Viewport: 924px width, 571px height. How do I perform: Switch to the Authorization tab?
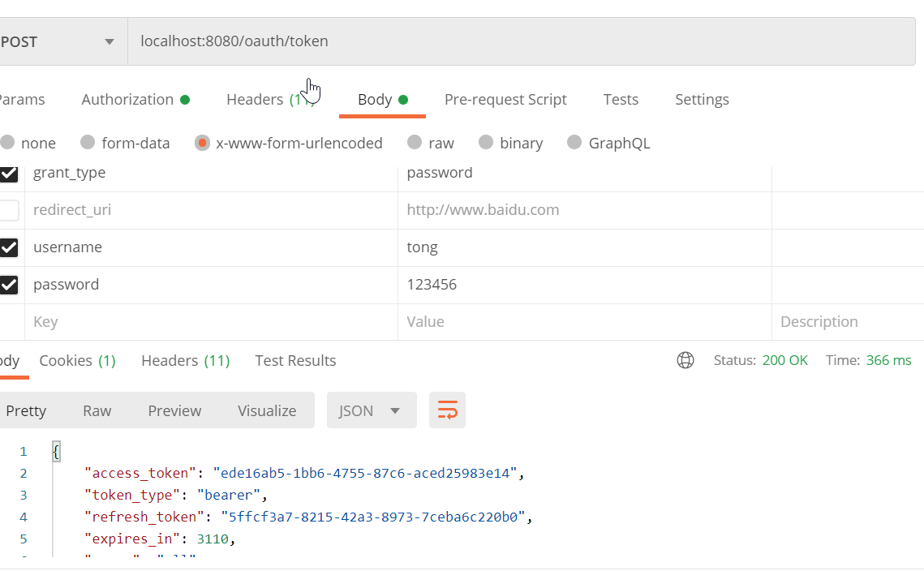[x=127, y=100]
